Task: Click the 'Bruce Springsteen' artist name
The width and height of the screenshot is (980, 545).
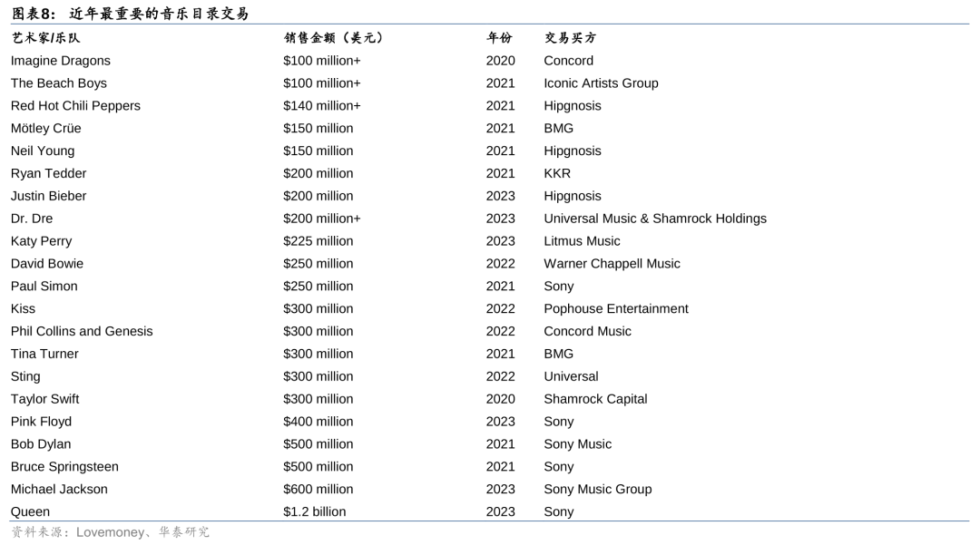Action: [x=64, y=466]
